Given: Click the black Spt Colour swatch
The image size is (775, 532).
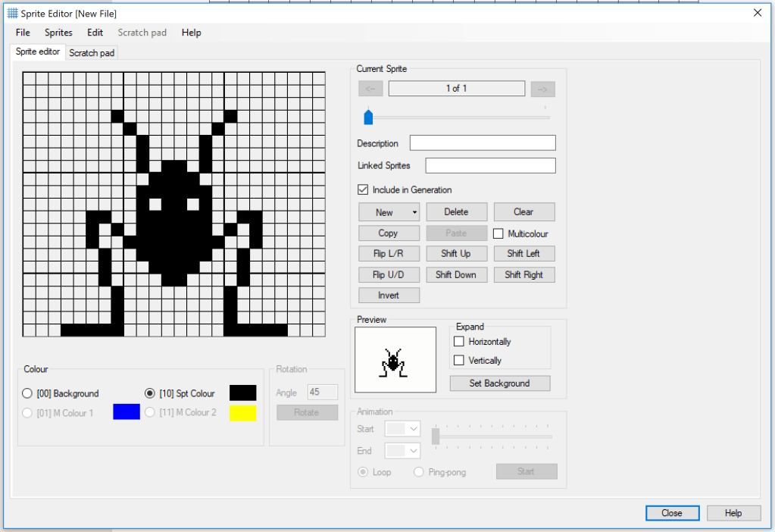Looking at the screenshot, I should click(242, 393).
